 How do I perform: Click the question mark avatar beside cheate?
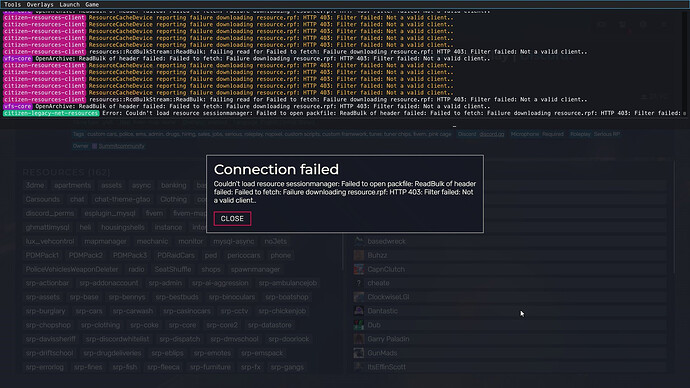pos(359,283)
